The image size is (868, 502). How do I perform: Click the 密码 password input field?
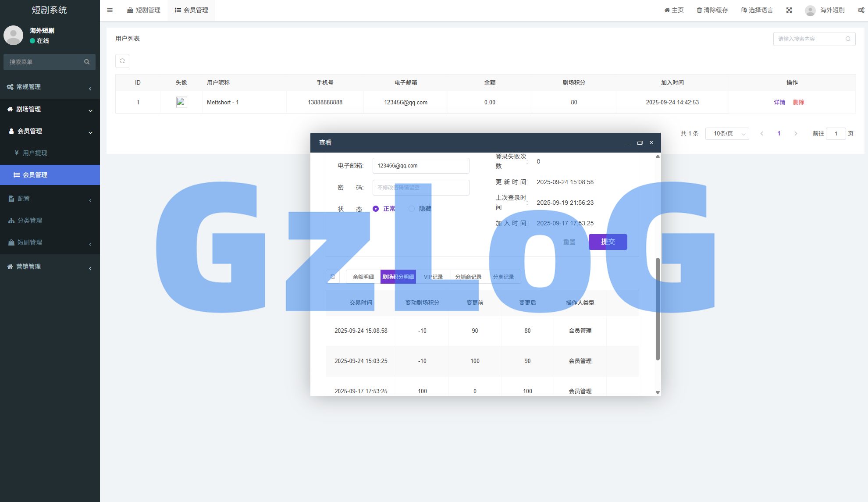[x=421, y=188]
